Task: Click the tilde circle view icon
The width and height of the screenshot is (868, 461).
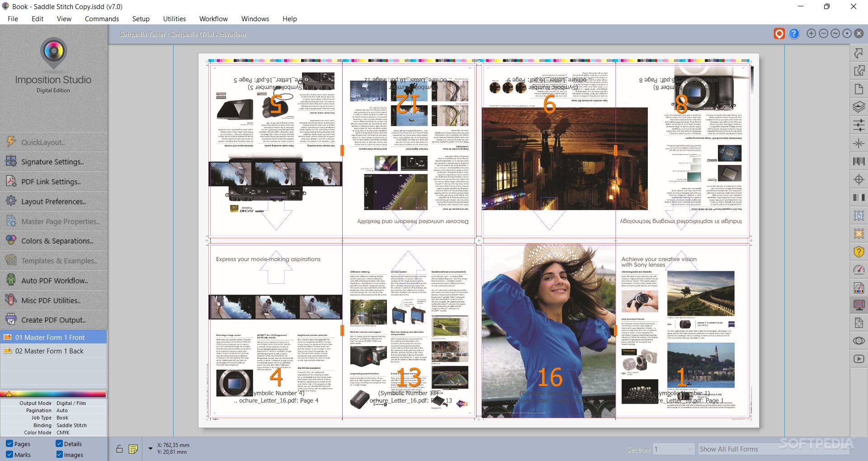Action: click(x=835, y=33)
